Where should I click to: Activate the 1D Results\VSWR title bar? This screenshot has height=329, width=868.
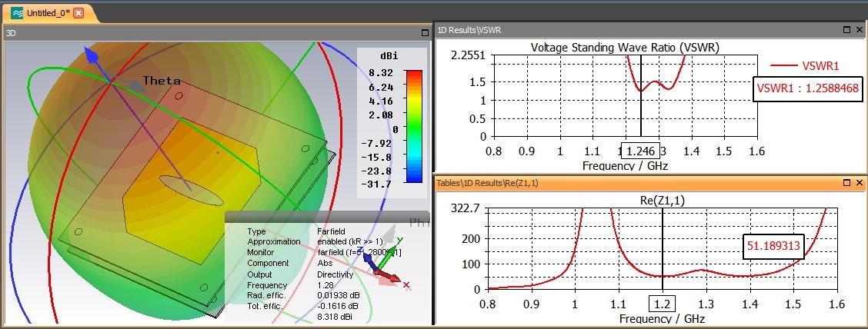point(650,30)
